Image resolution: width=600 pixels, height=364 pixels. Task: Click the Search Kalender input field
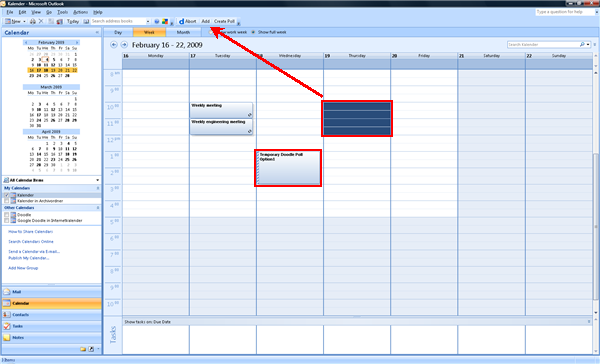click(x=543, y=45)
